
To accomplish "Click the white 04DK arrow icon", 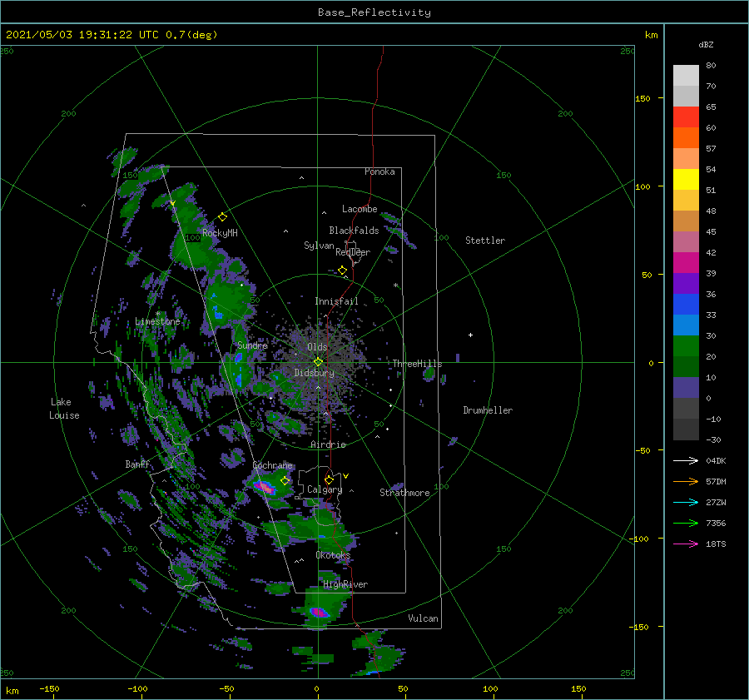I will pos(686,461).
